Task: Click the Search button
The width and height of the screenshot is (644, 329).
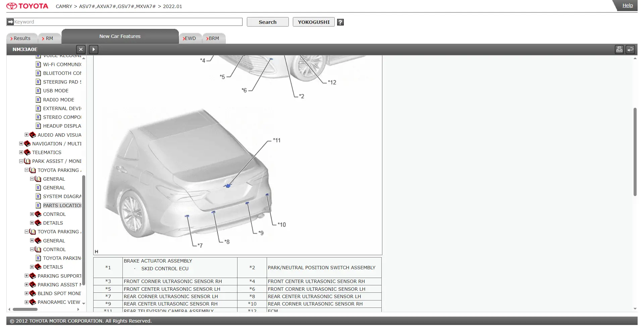Action: click(x=268, y=22)
